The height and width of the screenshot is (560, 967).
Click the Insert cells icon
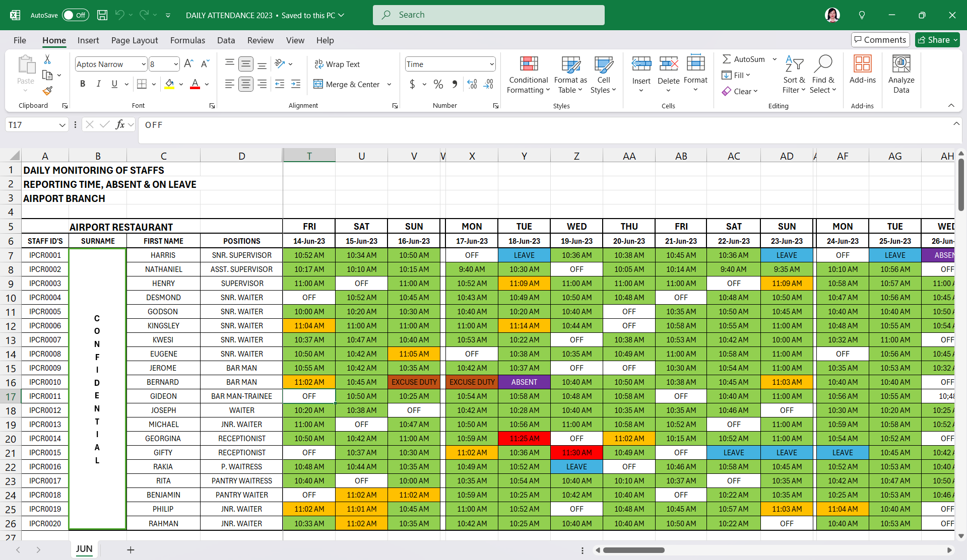641,64
